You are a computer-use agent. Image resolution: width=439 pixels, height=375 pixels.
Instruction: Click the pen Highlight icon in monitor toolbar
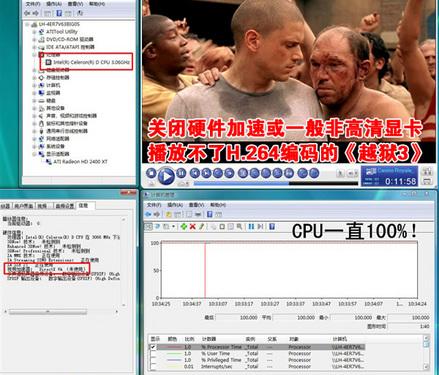click(201, 227)
